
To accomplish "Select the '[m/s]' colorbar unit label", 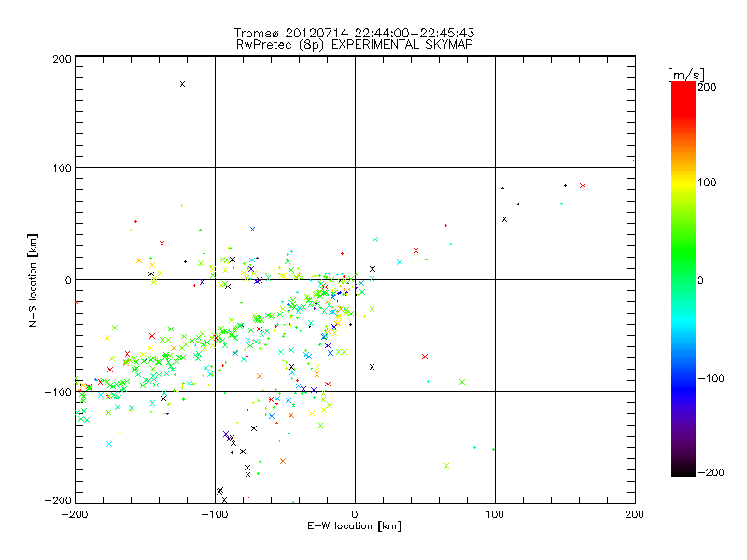I will click(686, 75).
